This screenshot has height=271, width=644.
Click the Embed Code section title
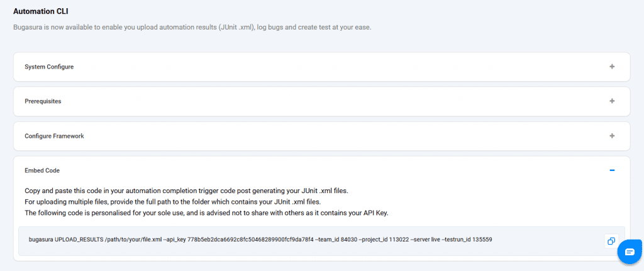(x=42, y=170)
